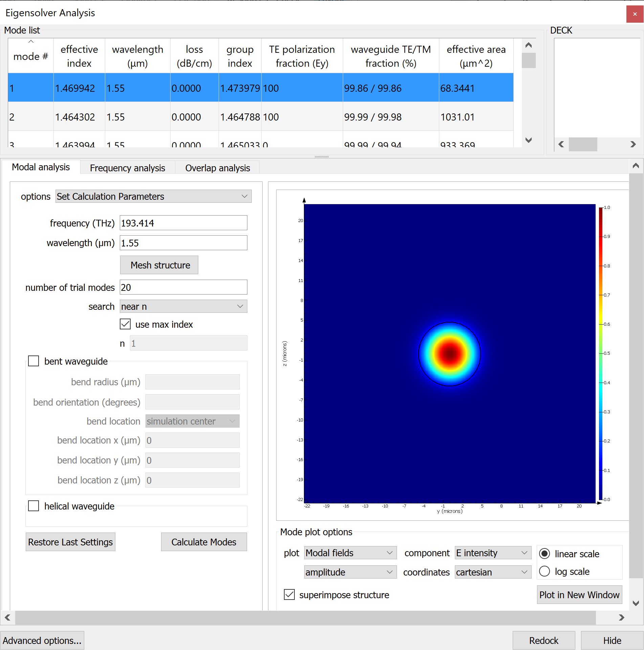This screenshot has width=644, height=650.
Task: Select the log scale radio button
Action: point(545,571)
